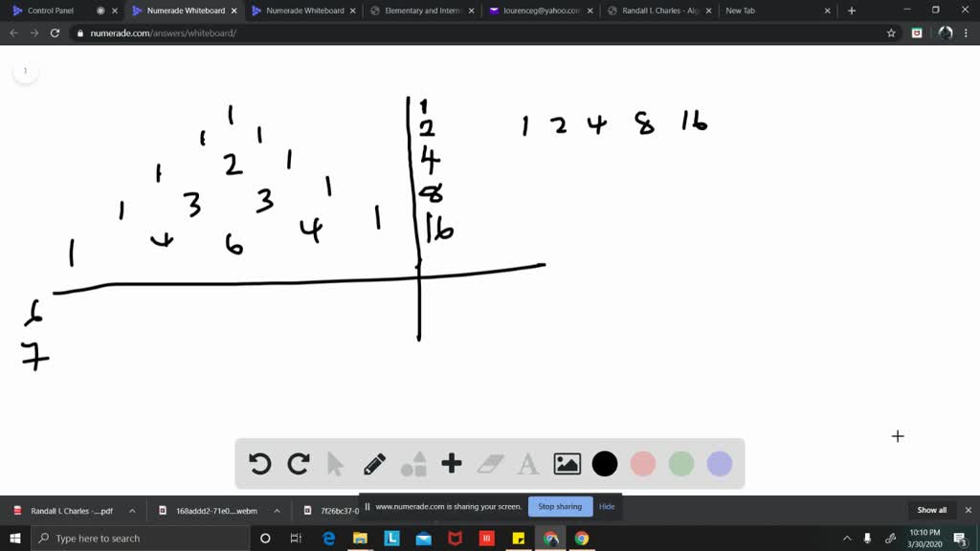This screenshot has width=980, height=551.
Task: Open the Chrome profile avatar menu
Action: 945,32
